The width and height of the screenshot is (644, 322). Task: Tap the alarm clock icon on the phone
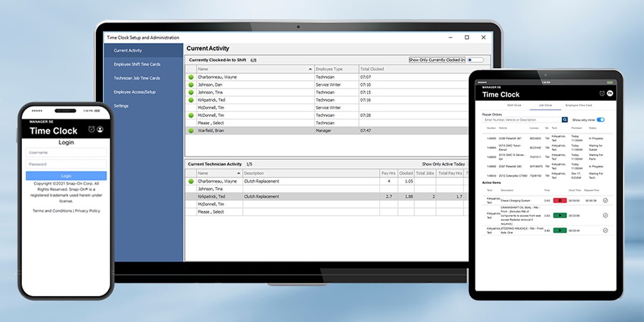click(92, 129)
